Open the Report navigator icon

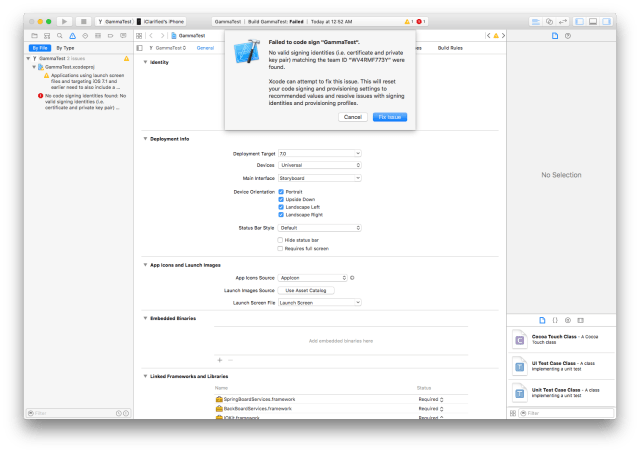click(x=123, y=36)
